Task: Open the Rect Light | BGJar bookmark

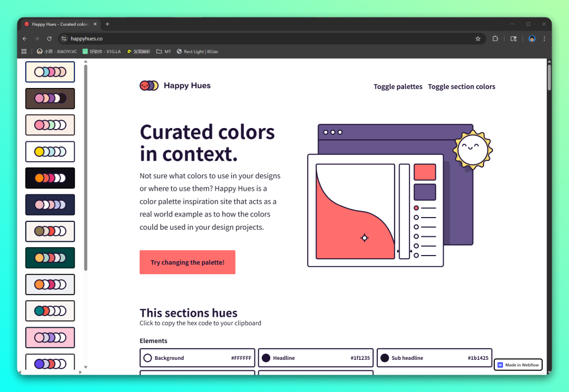Action: coord(198,52)
